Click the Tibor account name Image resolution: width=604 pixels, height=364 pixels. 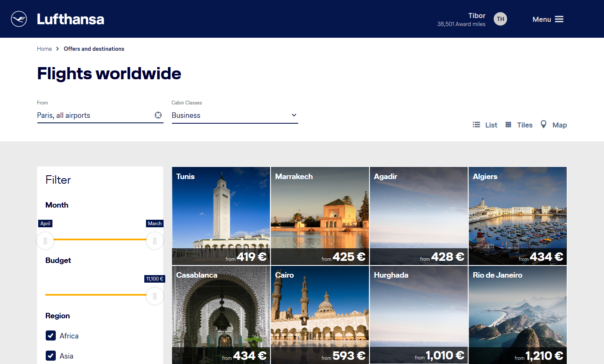(477, 16)
